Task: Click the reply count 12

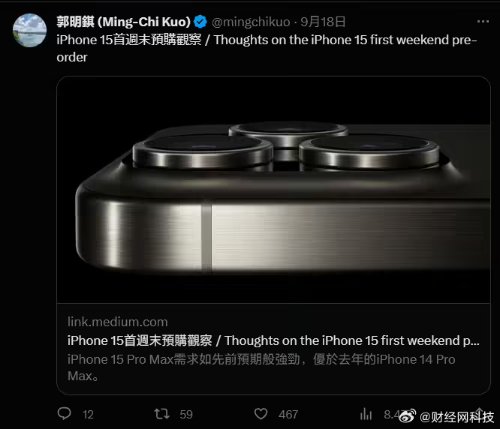Action: tap(88, 415)
